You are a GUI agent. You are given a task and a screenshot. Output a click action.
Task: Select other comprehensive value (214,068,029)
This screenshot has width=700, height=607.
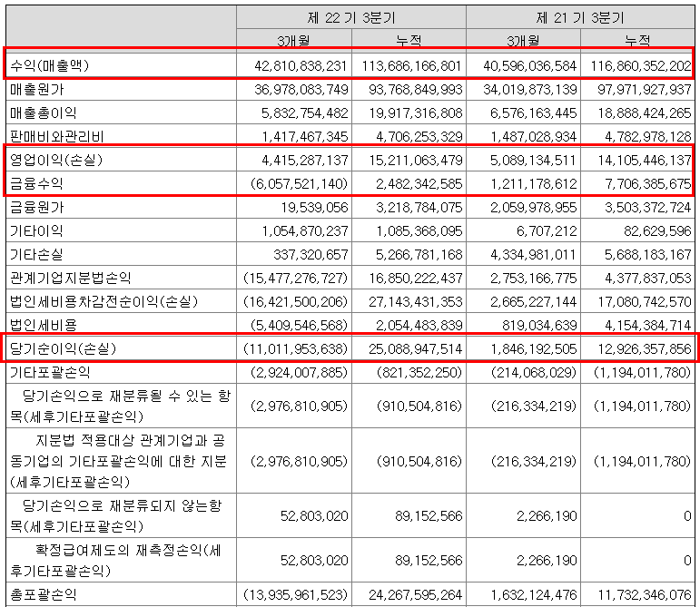pos(534,372)
